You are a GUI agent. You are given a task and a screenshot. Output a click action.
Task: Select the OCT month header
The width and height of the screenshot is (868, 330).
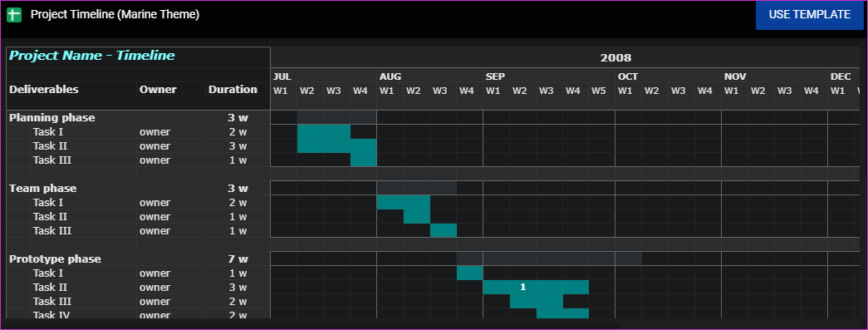pos(628,76)
